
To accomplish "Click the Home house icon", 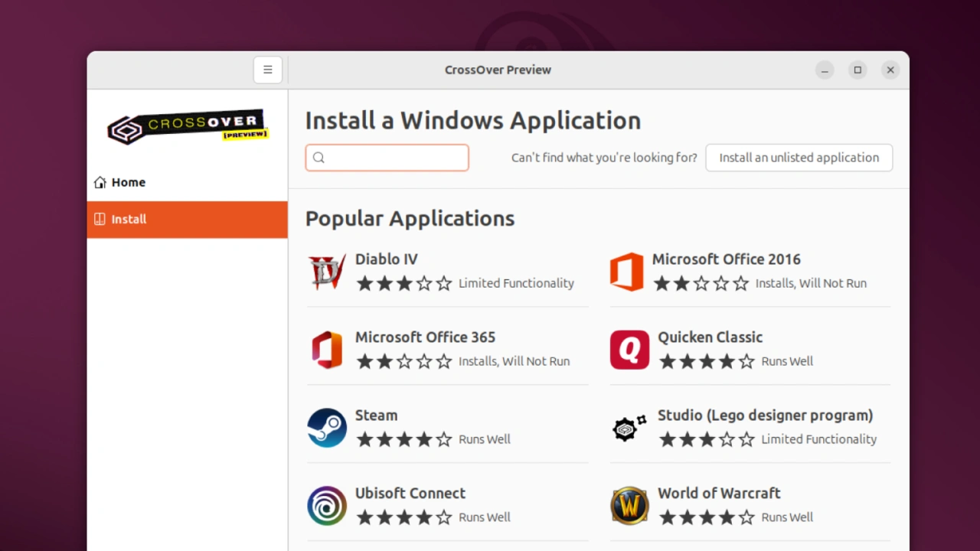I will pos(100,182).
